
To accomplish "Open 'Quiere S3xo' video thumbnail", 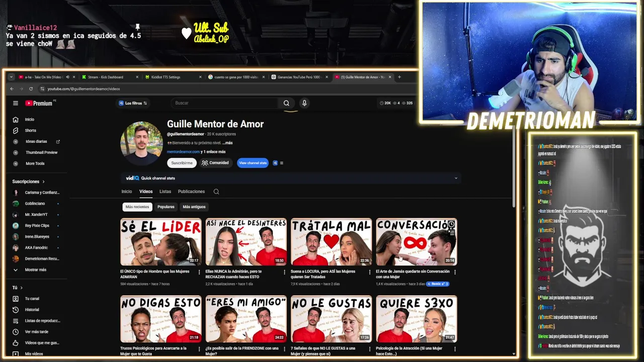I will [x=417, y=319].
